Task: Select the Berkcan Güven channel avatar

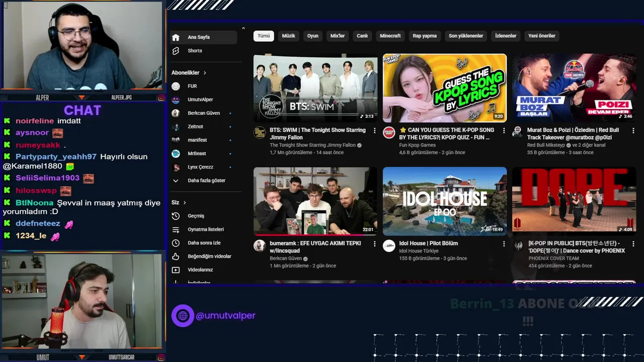Action: click(x=176, y=113)
